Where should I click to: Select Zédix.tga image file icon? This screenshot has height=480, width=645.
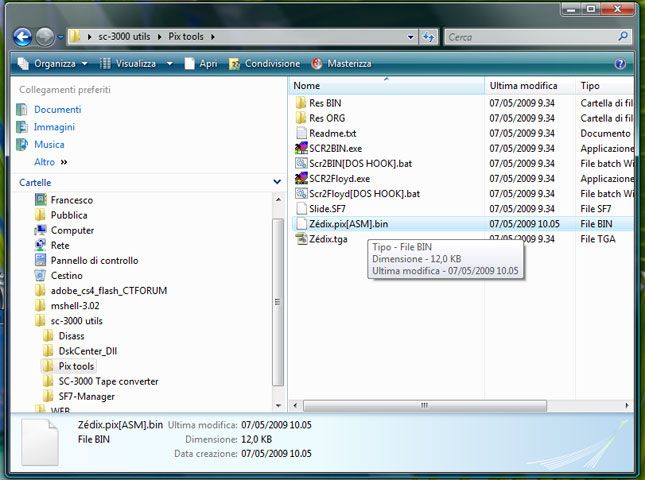[301, 239]
